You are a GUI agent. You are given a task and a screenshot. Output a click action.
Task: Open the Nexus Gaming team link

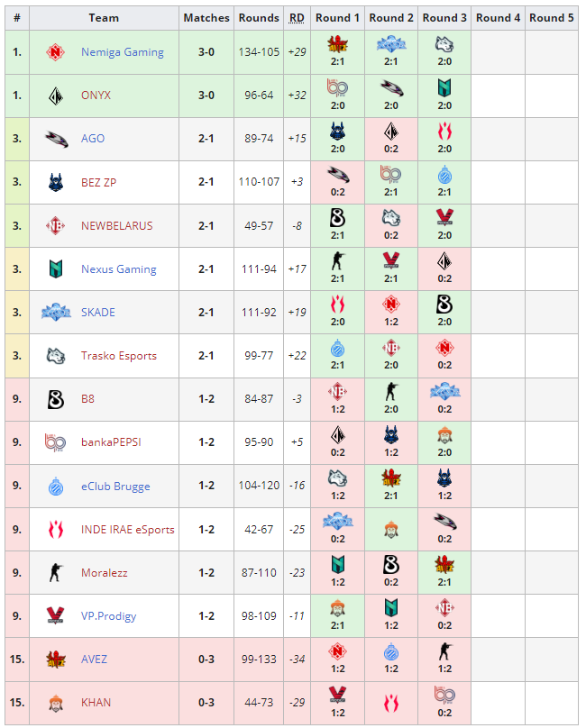click(118, 268)
